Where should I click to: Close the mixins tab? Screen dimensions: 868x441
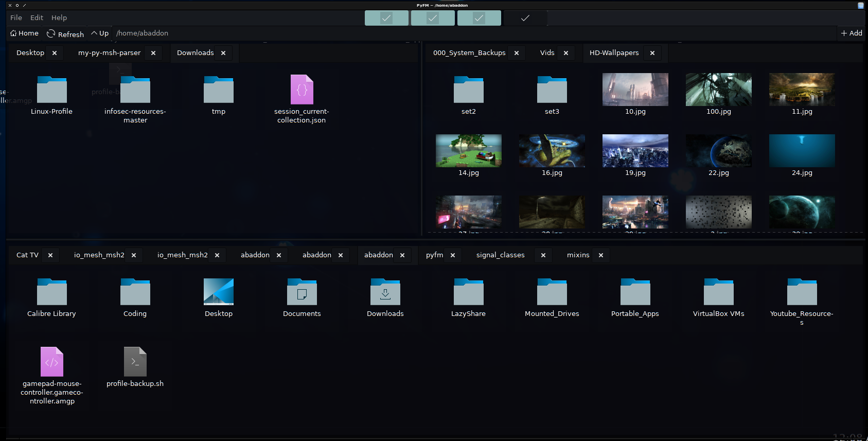[x=601, y=255]
